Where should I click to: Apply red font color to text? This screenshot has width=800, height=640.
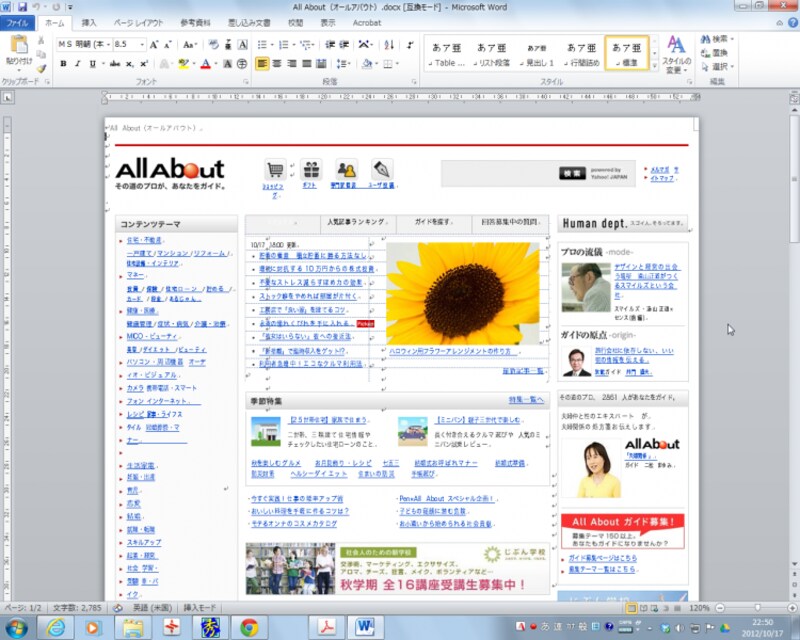[x=204, y=63]
